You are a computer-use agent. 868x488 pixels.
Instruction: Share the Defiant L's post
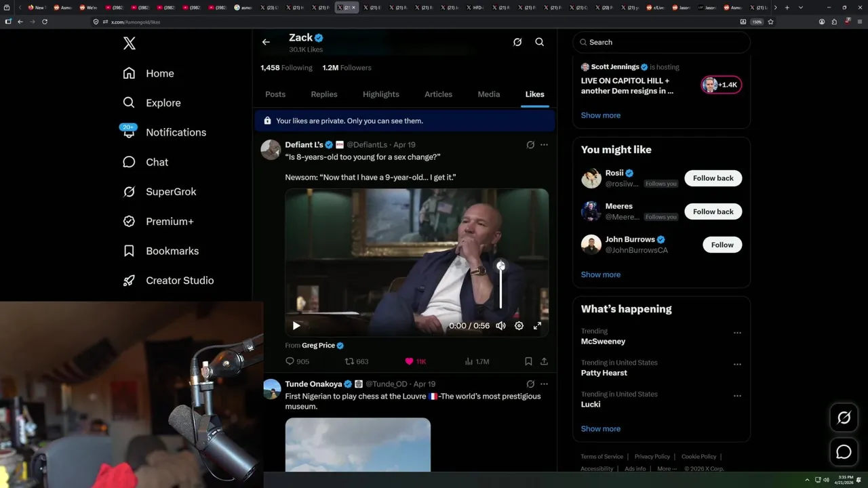(544, 362)
